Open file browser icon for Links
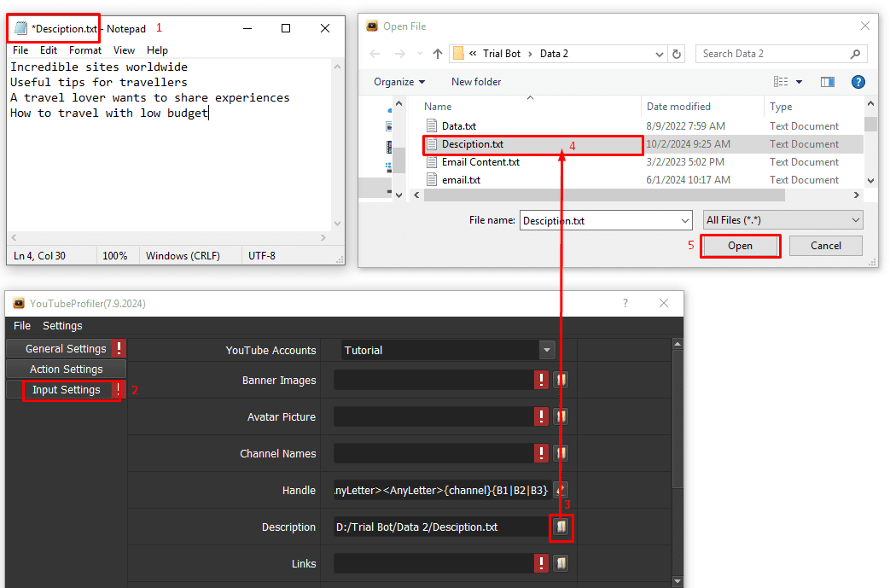Image resolution: width=890 pixels, height=588 pixels. [x=561, y=563]
